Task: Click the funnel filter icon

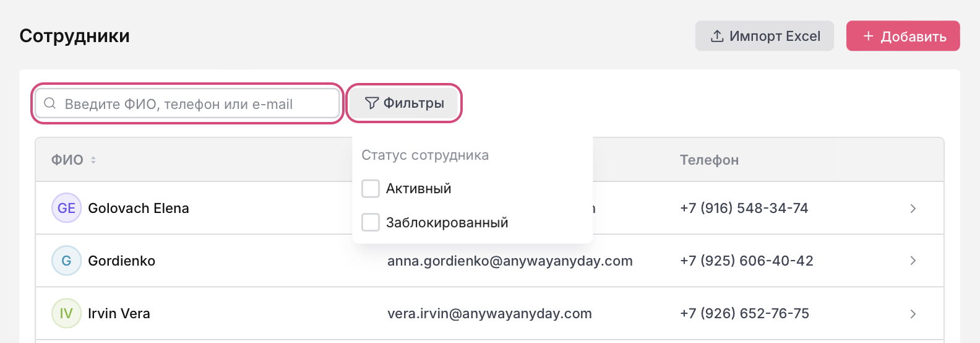Action: 371,103
